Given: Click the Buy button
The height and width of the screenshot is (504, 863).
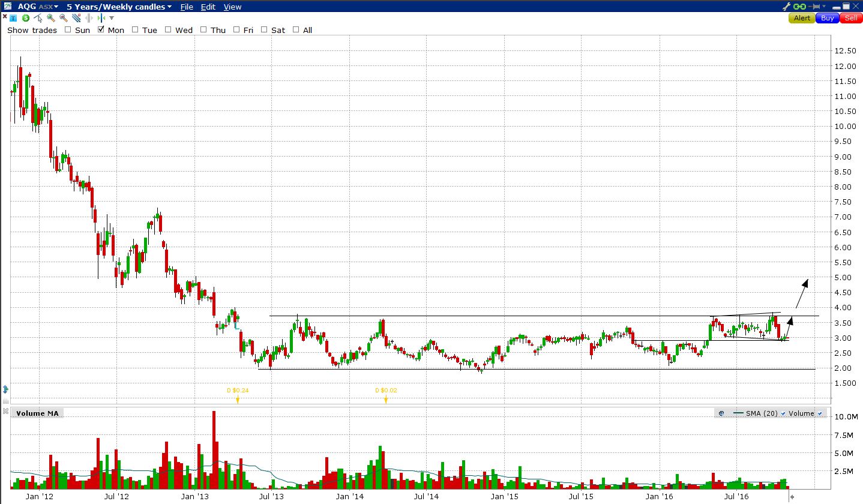Looking at the screenshot, I should point(828,18).
